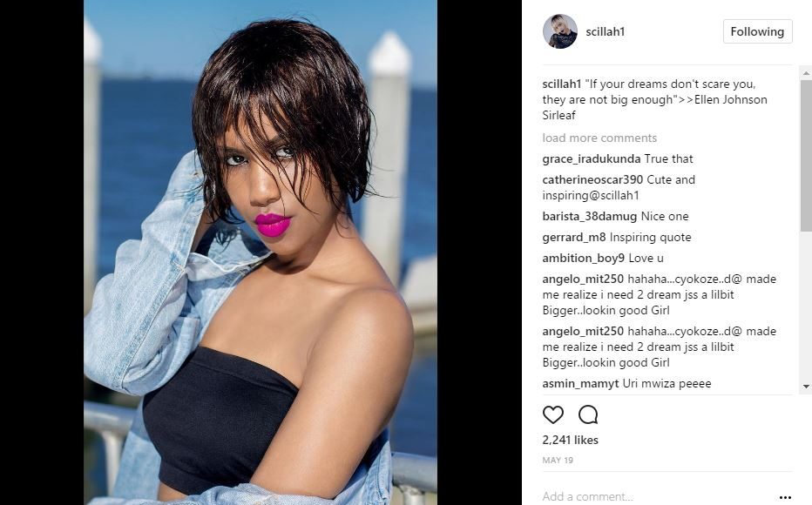Viewport: 812px width, 505px height.
Task: Open scillah1 username in header
Action: [605, 31]
